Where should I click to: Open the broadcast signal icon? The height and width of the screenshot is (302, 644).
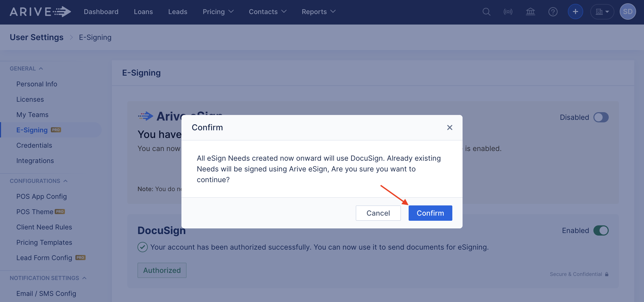[x=508, y=12]
